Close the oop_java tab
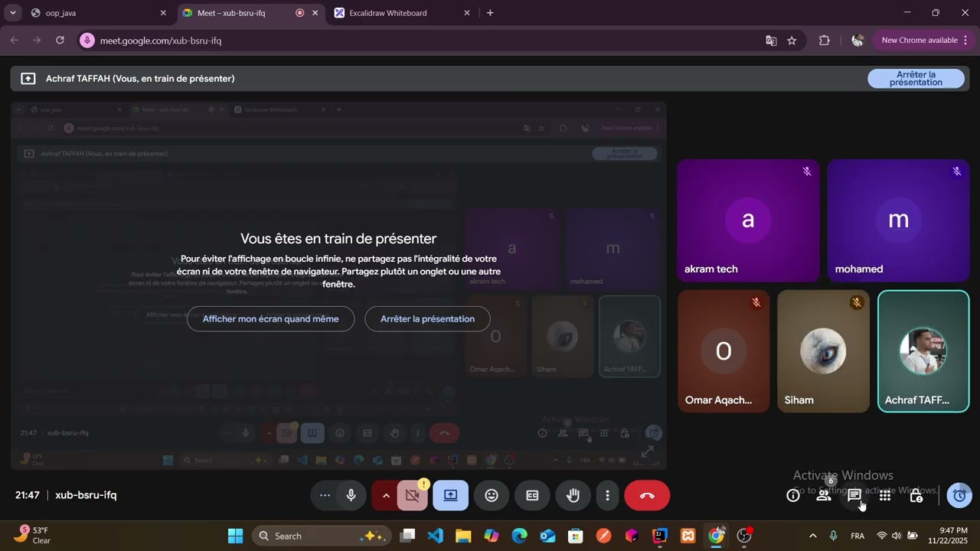Viewport: 980px width, 551px height. coord(163,13)
